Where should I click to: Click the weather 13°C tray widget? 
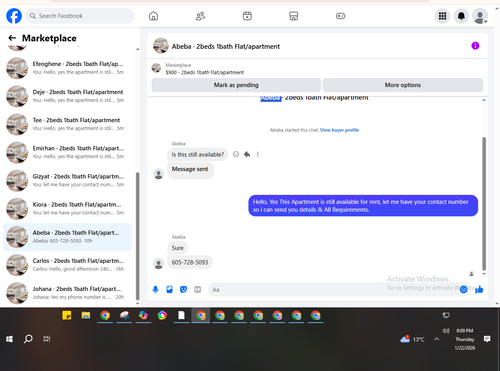pos(413,339)
